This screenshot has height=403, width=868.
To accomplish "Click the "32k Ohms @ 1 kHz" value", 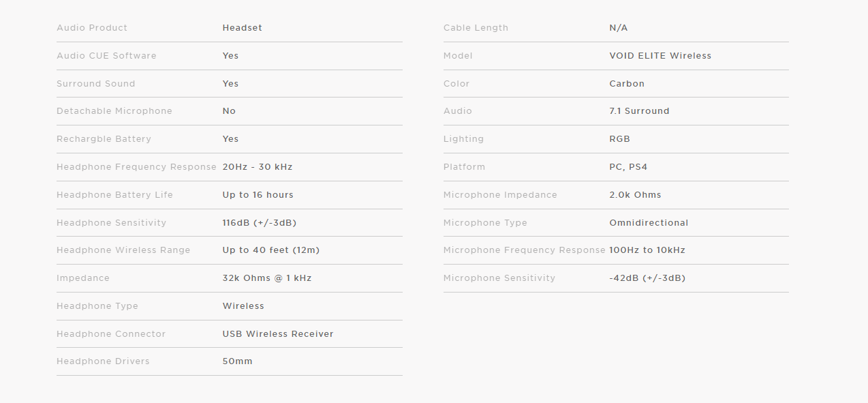I will 266,278.
